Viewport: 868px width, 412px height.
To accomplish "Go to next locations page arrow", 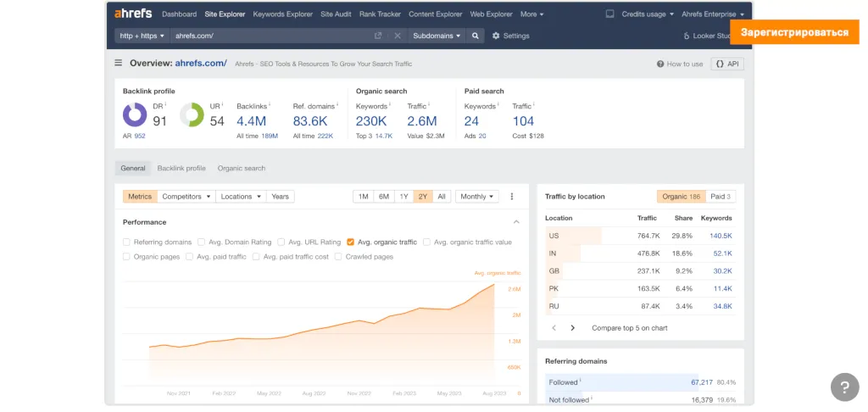I will [x=573, y=328].
